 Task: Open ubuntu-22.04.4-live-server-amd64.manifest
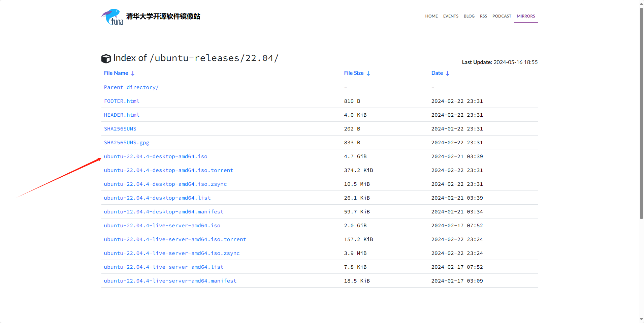170,281
